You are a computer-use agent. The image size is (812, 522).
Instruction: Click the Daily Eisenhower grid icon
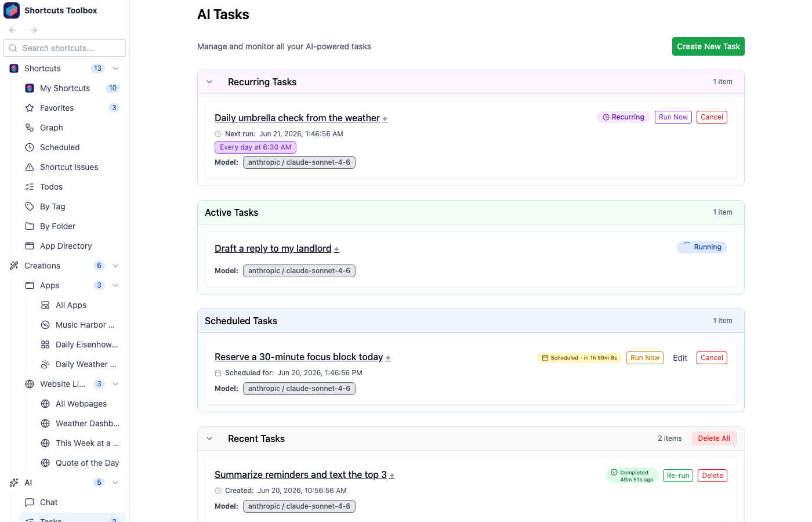(45, 345)
